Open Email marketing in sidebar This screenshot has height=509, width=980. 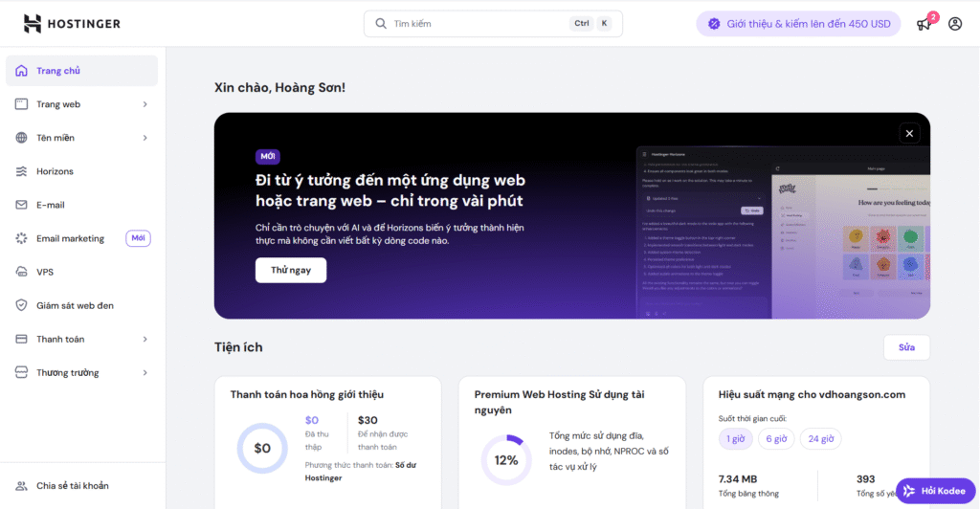pos(70,238)
